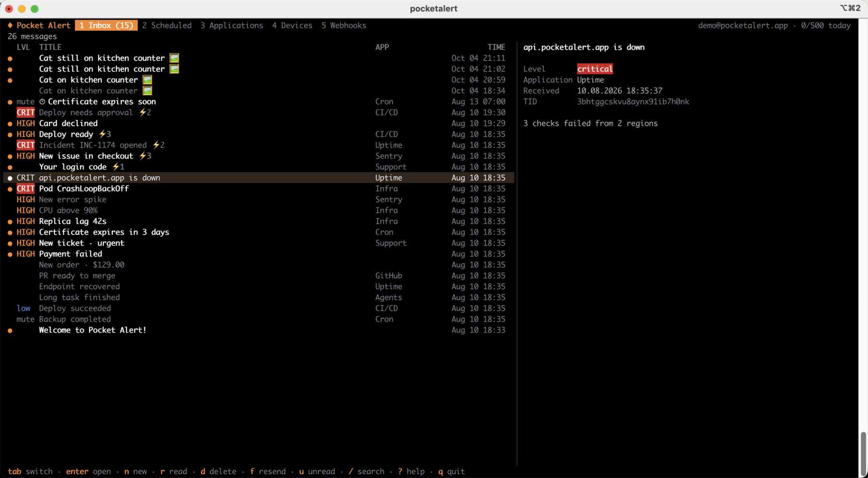
Task: Click the unread dot on Welcome to Pocket Alert!
Action: (x=10, y=331)
